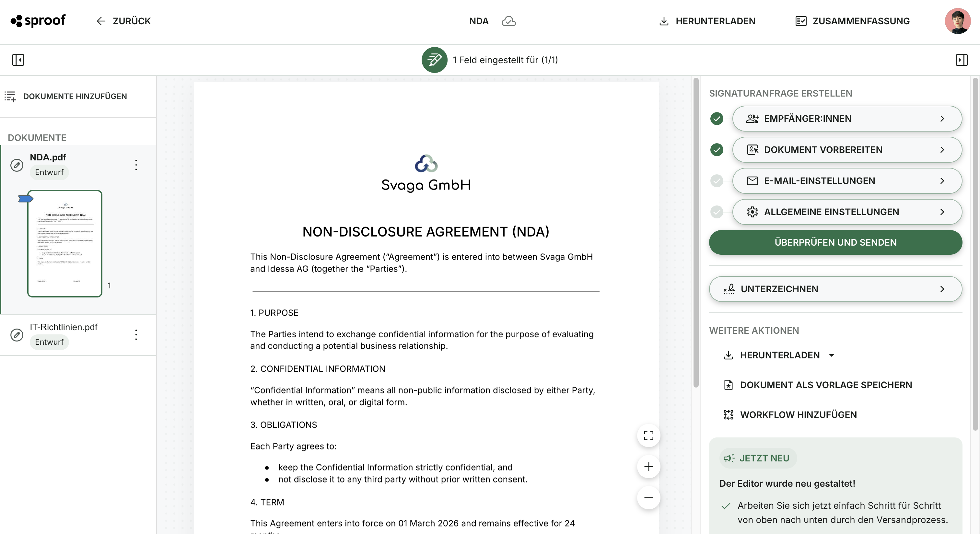Go back with the ZURÜCK arrow
Screen dimensions: 980x534
123,21
